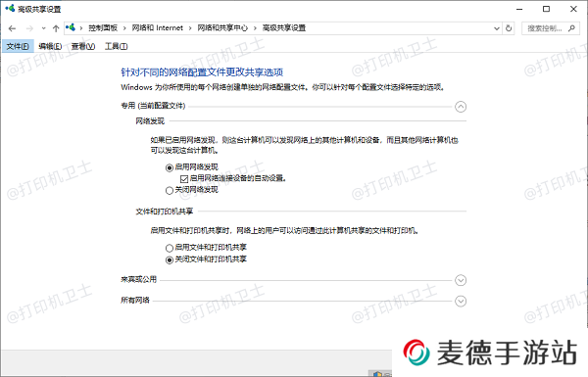This screenshot has height=377, width=588.
Task: Maximize the 高级共享设置 window
Action: 547,9
